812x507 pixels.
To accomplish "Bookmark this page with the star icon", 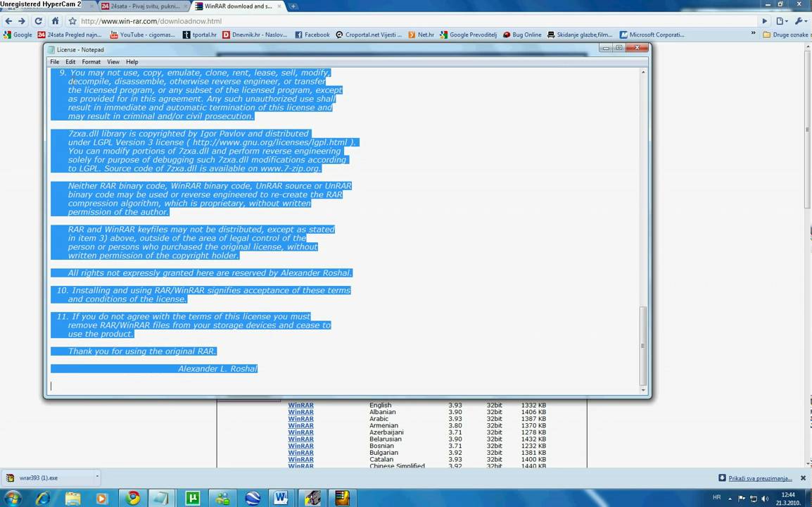I will [72, 21].
